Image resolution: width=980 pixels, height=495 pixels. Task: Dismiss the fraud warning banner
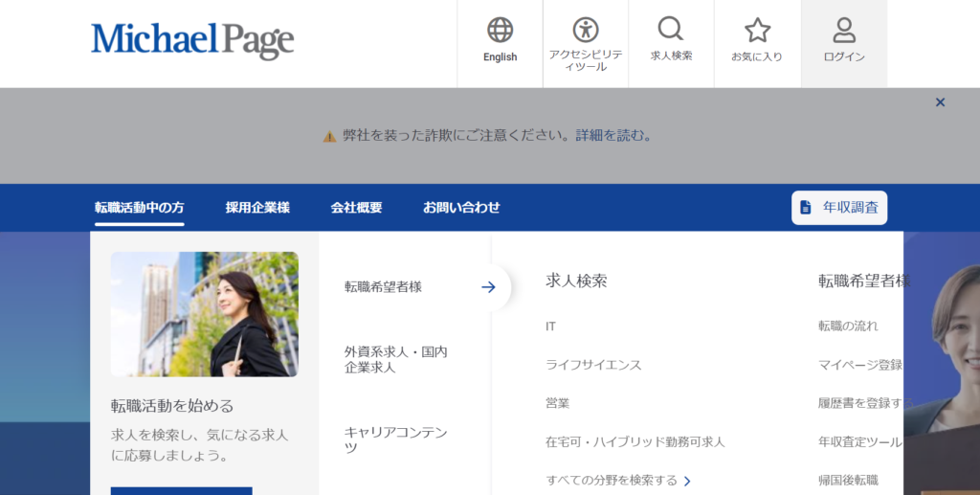(940, 102)
